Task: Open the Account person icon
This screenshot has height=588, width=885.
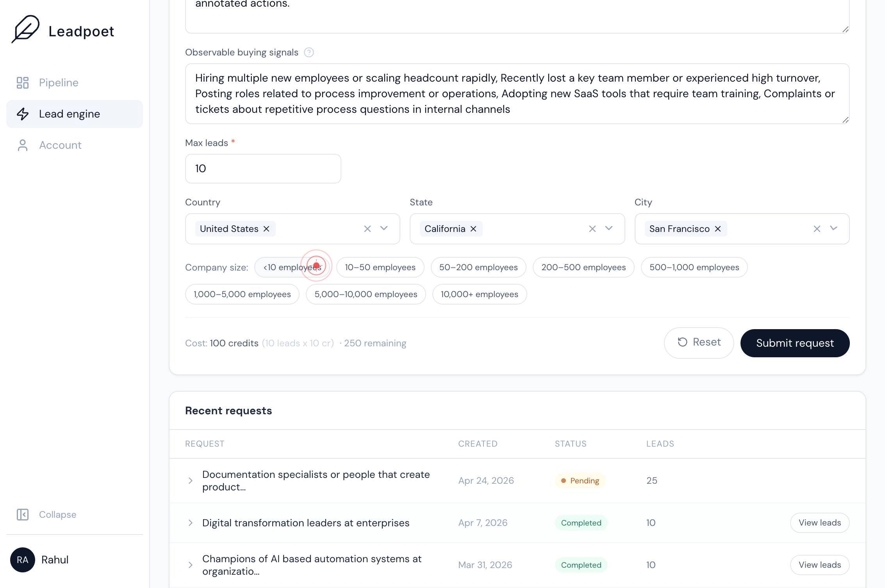Action: pos(23,145)
